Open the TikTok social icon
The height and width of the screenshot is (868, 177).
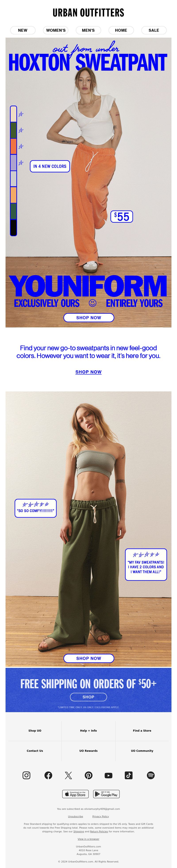129,775
